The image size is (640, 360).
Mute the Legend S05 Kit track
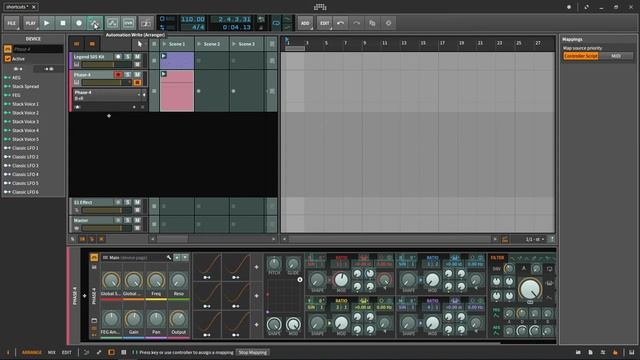point(138,56)
